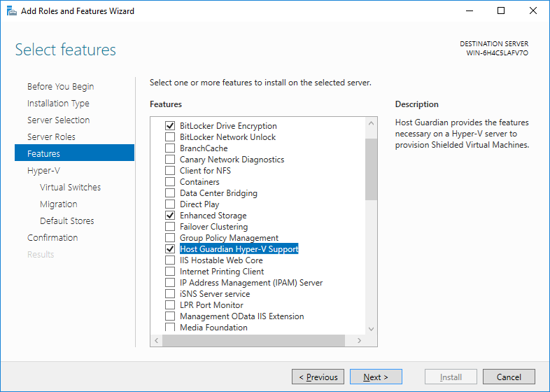Minimize the wizard window
The image size is (550, 392).
pyautogui.click(x=470, y=11)
